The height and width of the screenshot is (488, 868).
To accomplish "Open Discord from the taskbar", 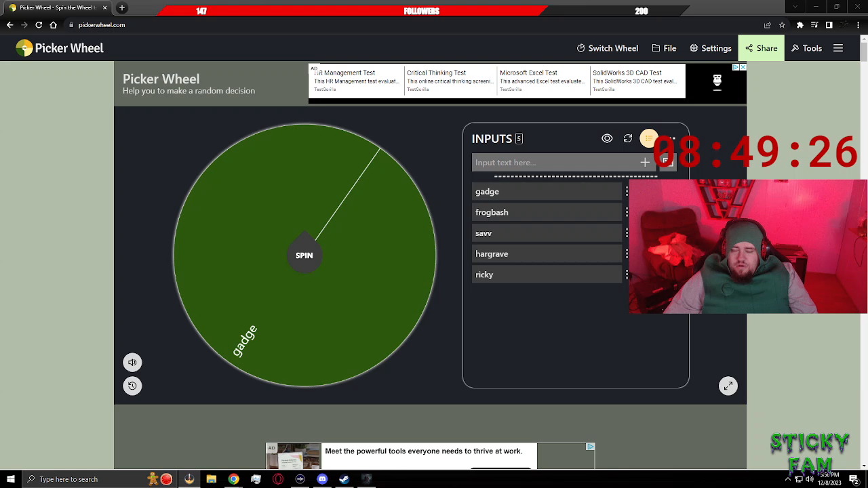I will coord(322,479).
